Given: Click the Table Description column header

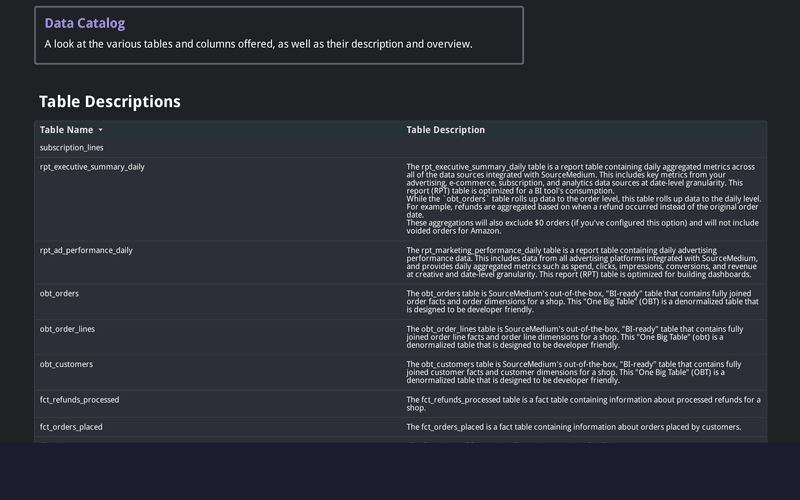Looking at the screenshot, I should tap(445, 130).
